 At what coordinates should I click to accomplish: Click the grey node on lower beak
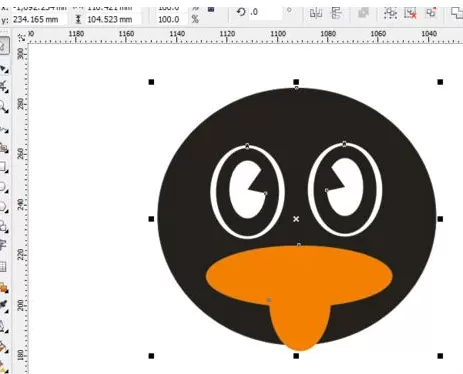(x=269, y=300)
